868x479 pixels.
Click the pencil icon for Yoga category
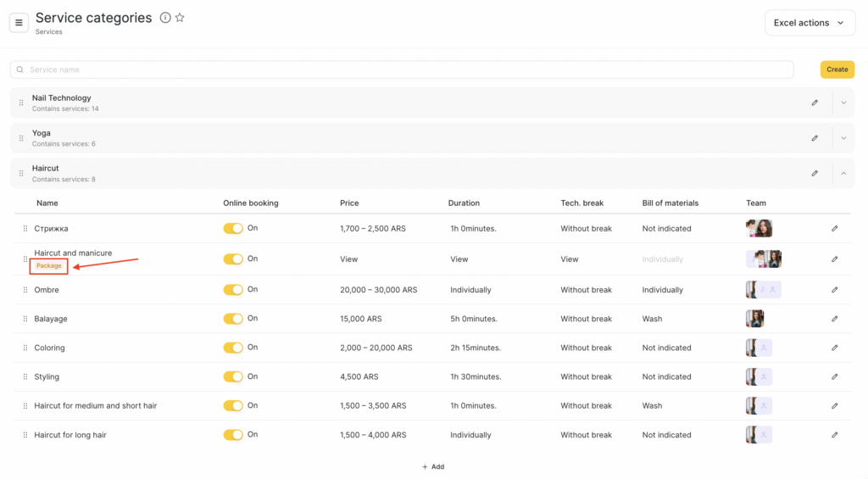tap(815, 138)
